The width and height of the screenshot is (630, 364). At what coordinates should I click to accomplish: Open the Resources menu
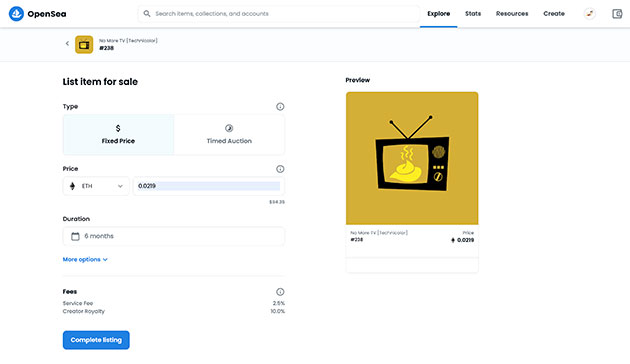click(512, 14)
